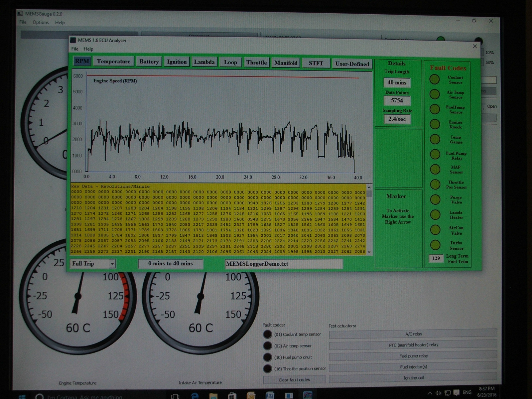The width and height of the screenshot is (532, 399).
Task: Click the Long Term Fuel Trim value box
Action: pyautogui.click(x=436, y=258)
